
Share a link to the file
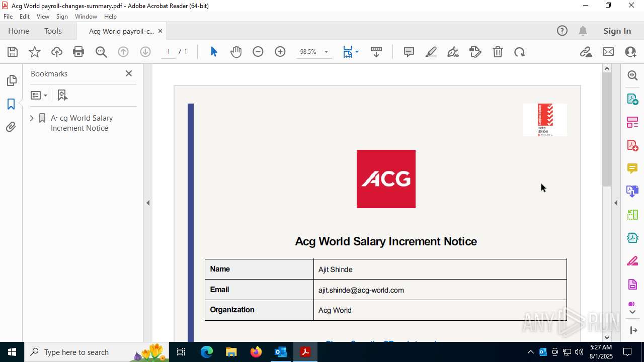coord(586,52)
